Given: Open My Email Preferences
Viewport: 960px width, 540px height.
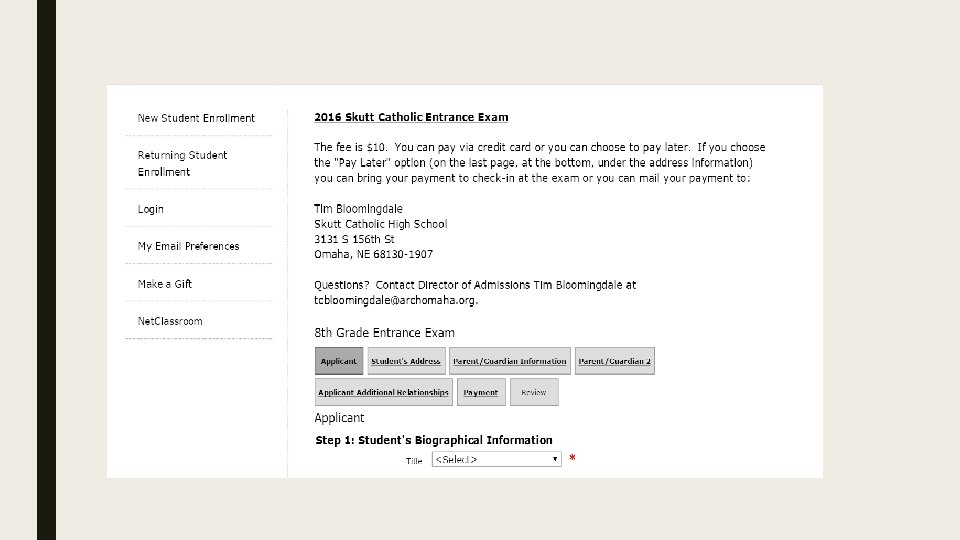Looking at the screenshot, I should click(x=188, y=246).
